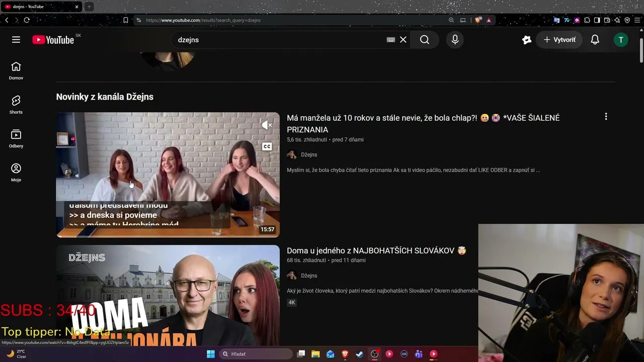The height and width of the screenshot is (362, 644).
Task: Open video about manžela 10 rokov priznania
Action: pos(423,124)
